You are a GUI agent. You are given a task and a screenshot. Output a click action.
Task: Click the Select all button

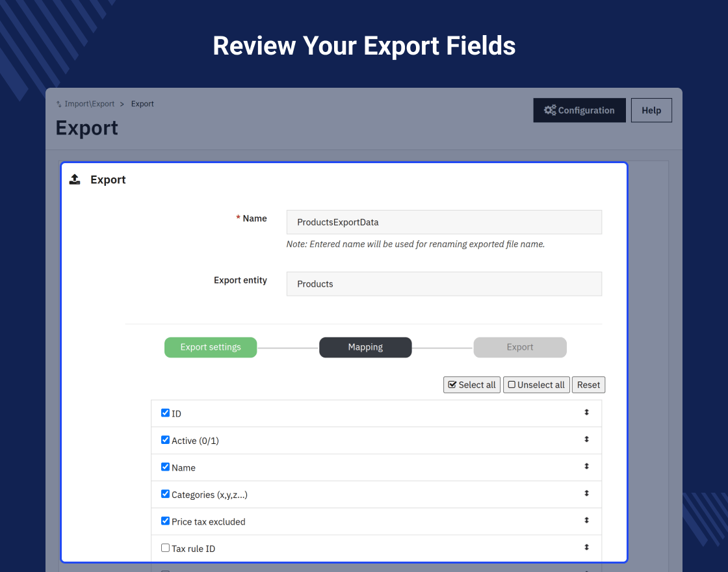pyautogui.click(x=472, y=385)
